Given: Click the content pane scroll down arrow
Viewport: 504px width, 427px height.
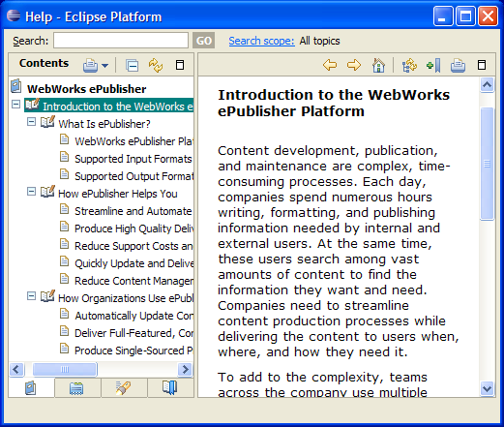Looking at the screenshot, I should tap(487, 388).
